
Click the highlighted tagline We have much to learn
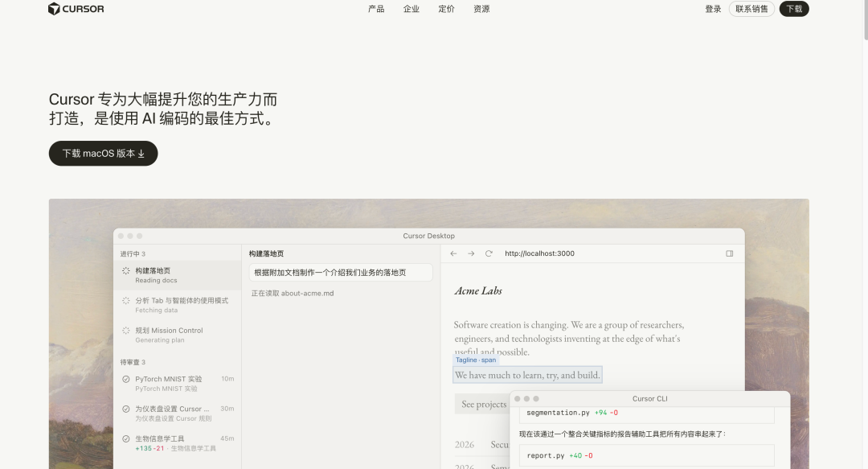click(x=527, y=375)
